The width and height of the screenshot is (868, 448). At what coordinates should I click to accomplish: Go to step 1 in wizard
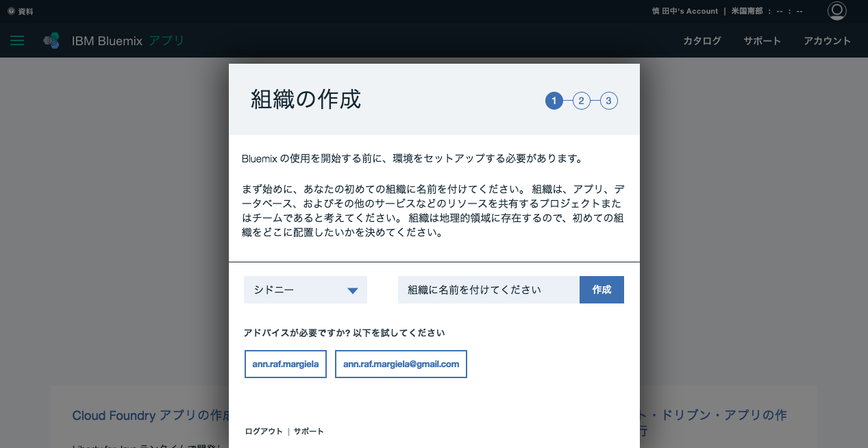[x=554, y=101]
